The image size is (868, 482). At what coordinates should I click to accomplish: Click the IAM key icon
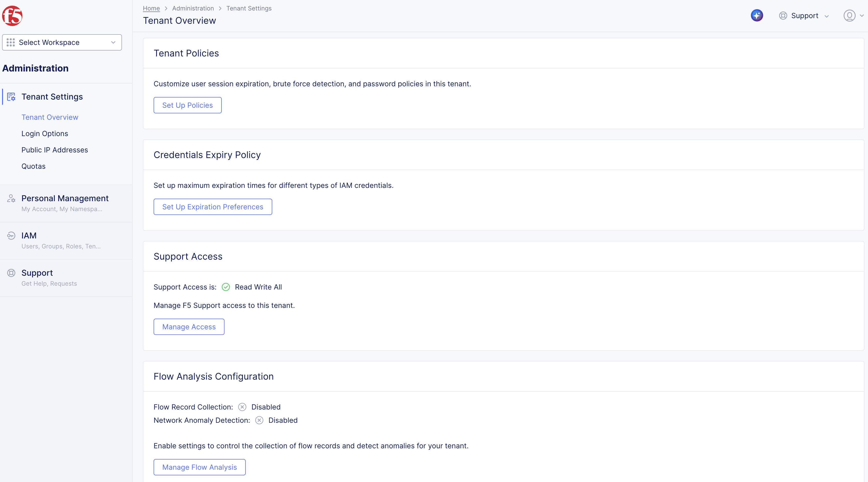tap(11, 236)
